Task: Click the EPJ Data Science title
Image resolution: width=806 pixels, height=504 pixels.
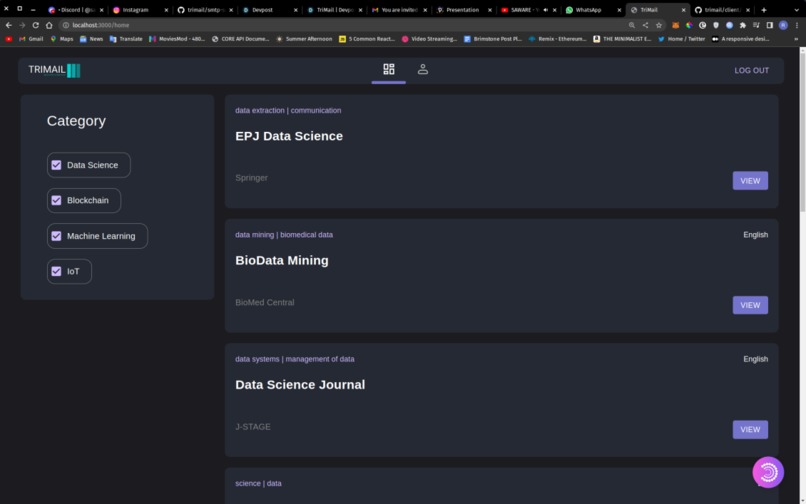Action: coord(289,136)
